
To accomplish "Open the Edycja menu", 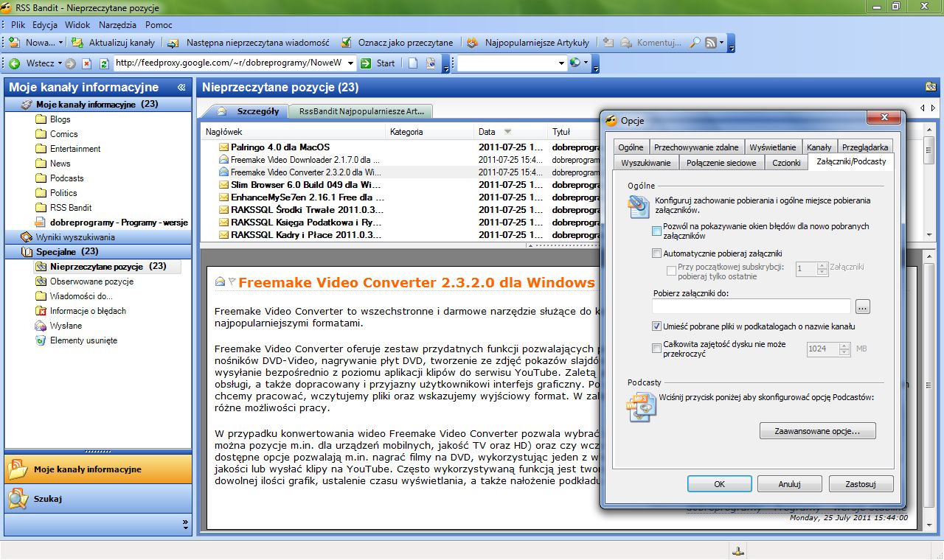I will [45, 24].
